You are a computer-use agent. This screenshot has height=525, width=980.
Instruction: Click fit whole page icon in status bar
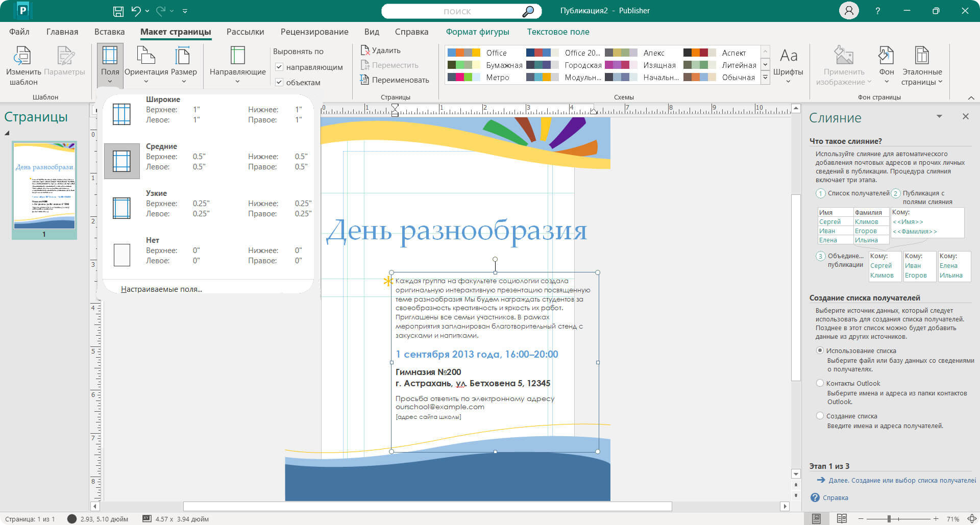point(971,519)
